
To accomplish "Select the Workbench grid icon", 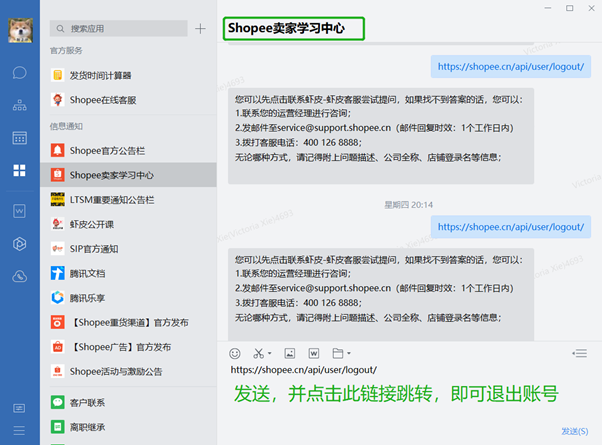I will 19,170.
